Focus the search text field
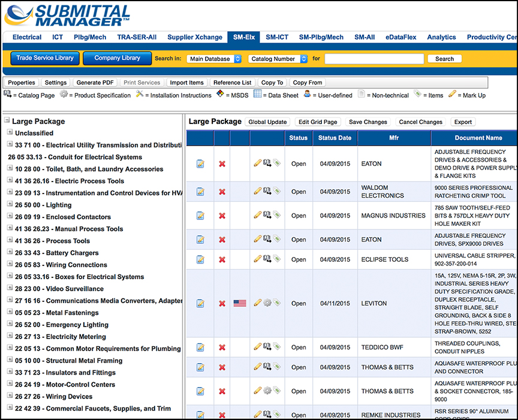 point(374,59)
